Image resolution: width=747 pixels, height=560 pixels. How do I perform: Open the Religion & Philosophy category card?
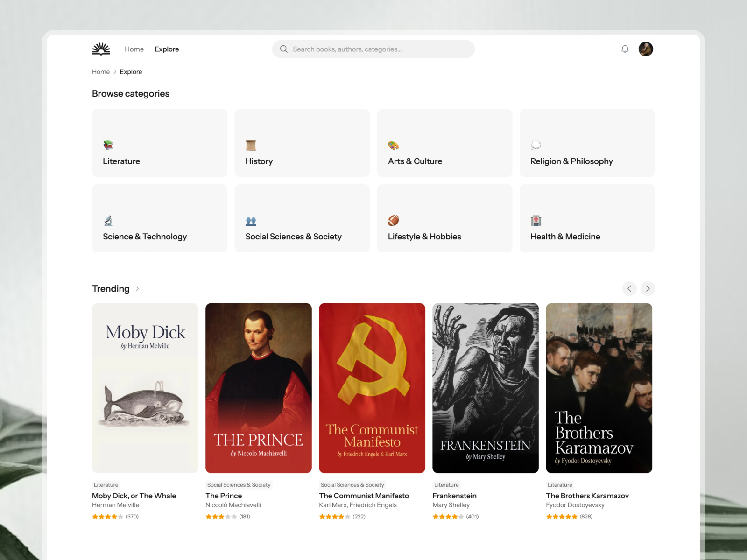click(587, 143)
